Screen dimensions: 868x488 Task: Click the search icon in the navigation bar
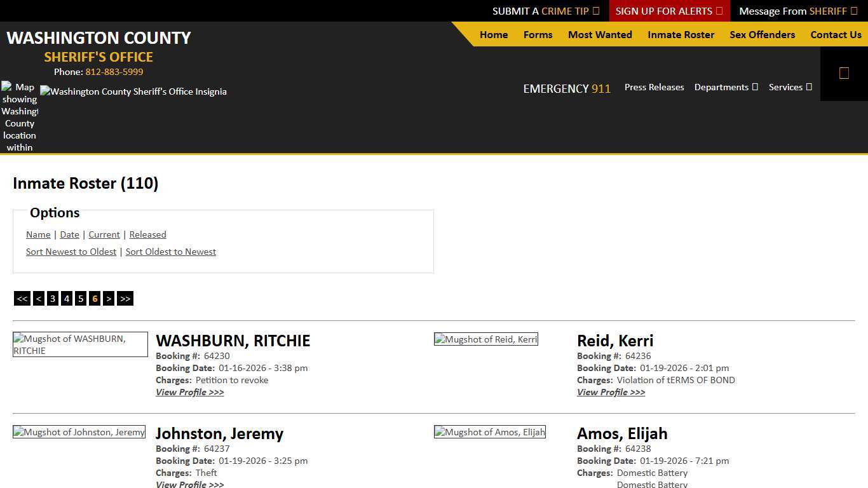(844, 72)
